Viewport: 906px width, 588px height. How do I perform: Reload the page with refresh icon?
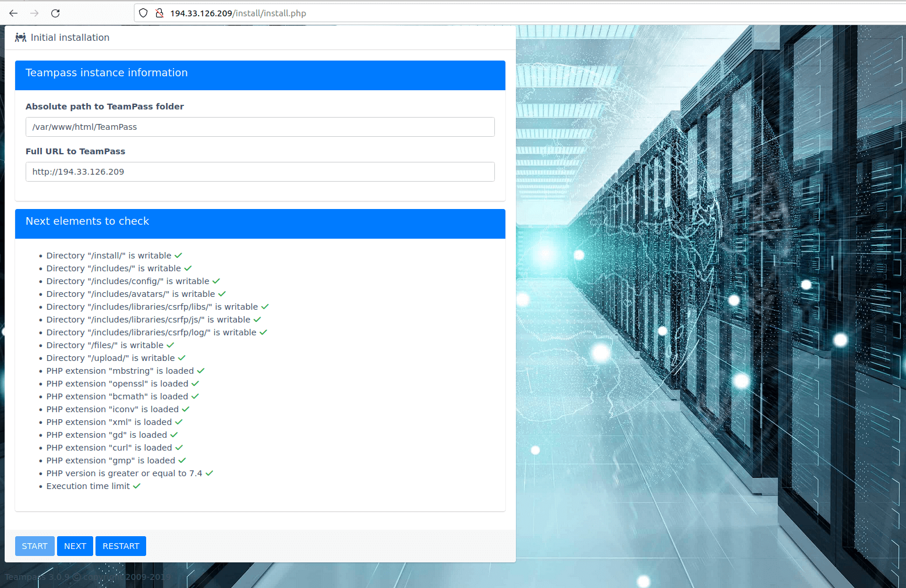pyautogui.click(x=55, y=13)
